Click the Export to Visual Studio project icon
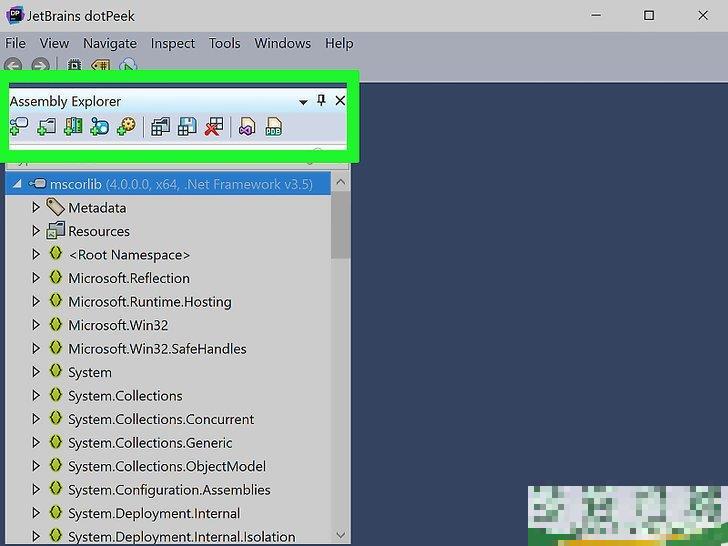 tap(246, 127)
